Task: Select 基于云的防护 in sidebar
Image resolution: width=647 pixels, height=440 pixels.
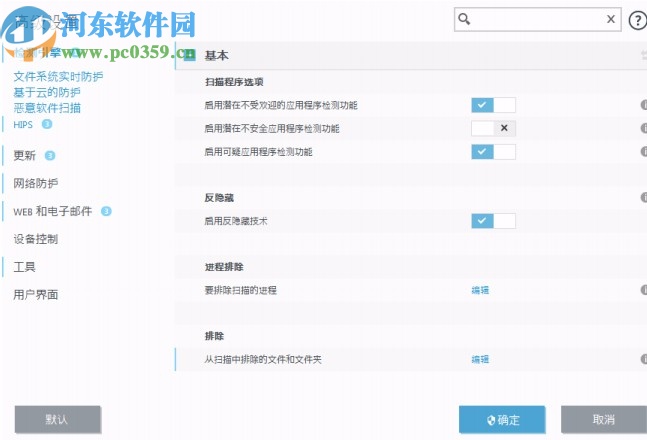Action: point(47,92)
